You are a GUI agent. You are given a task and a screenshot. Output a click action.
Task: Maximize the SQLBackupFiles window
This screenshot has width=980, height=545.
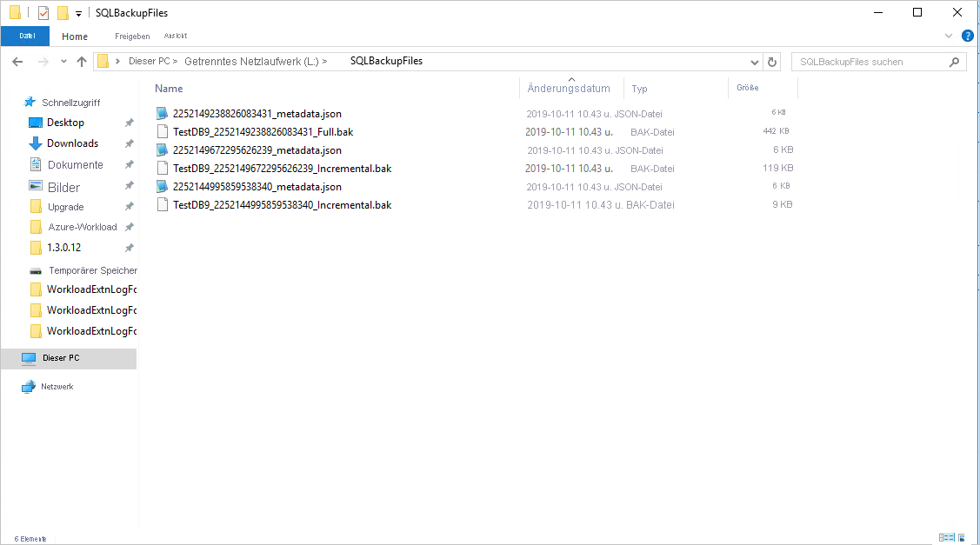(x=917, y=12)
